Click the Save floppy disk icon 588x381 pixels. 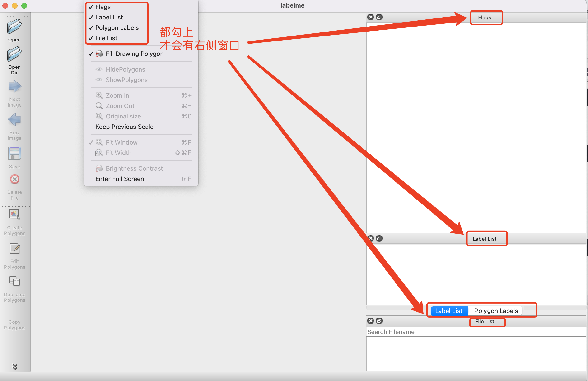point(14,154)
